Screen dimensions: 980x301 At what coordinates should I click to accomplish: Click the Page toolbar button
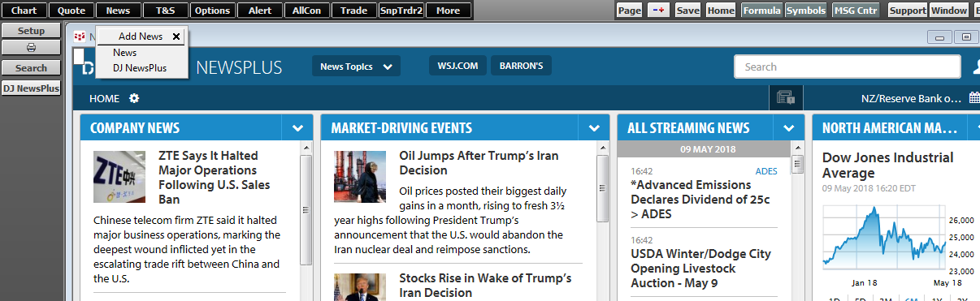[630, 11]
